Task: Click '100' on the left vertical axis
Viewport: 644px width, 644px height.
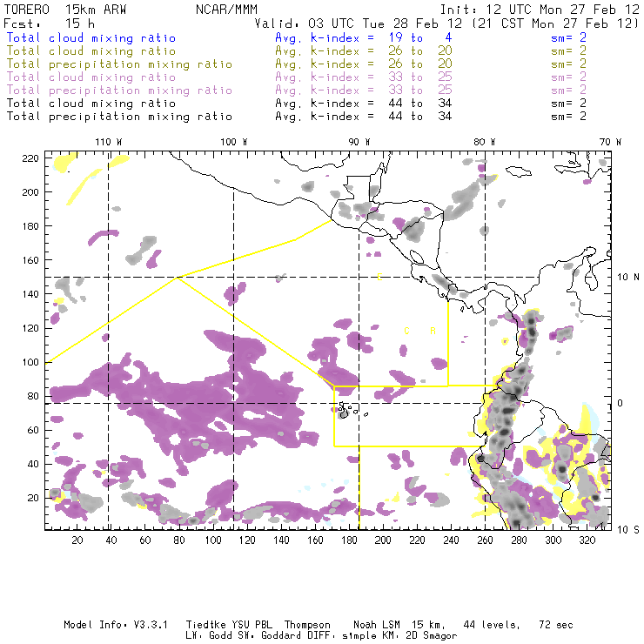Action: tap(30, 362)
